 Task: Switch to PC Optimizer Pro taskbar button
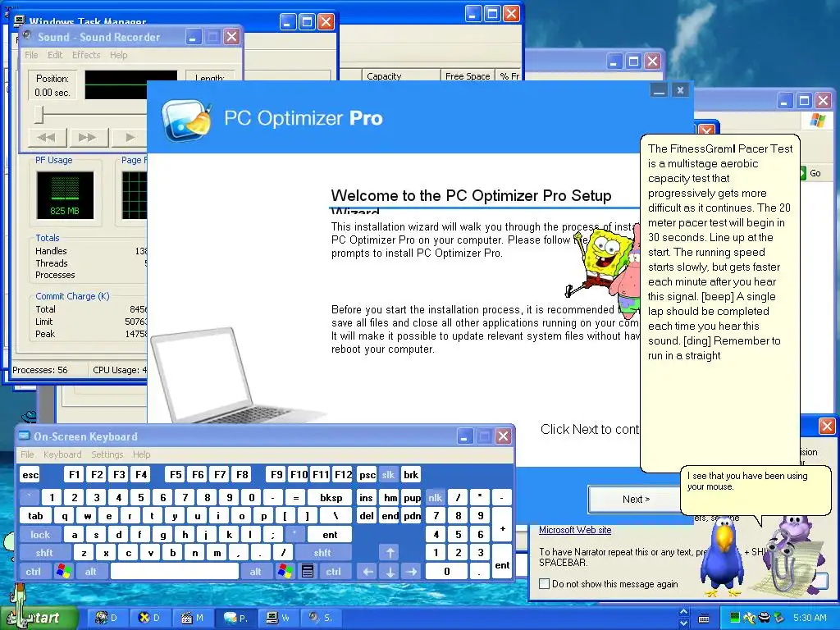tap(235, 618)
